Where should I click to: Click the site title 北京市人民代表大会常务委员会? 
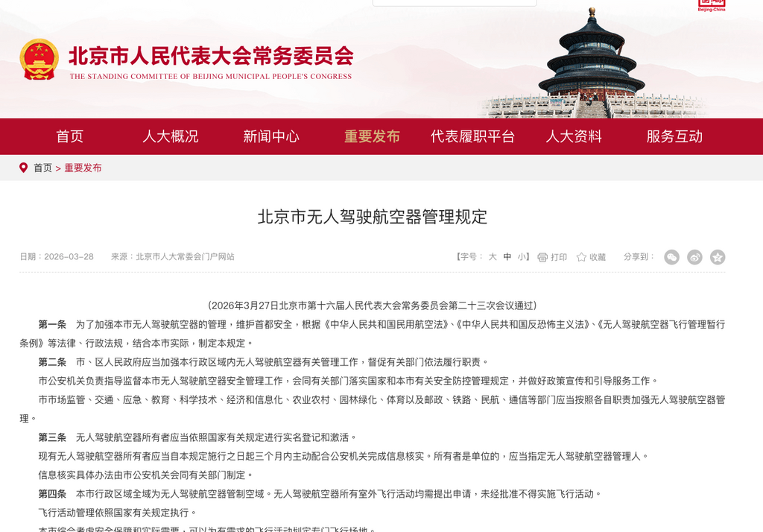(211, 56)
